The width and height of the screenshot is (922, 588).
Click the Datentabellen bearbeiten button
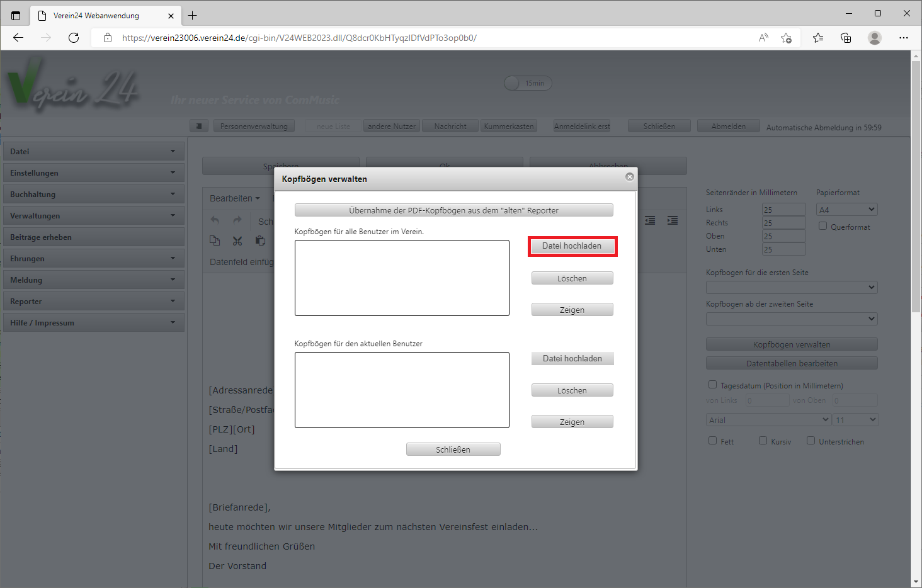(x=792, y=363)
